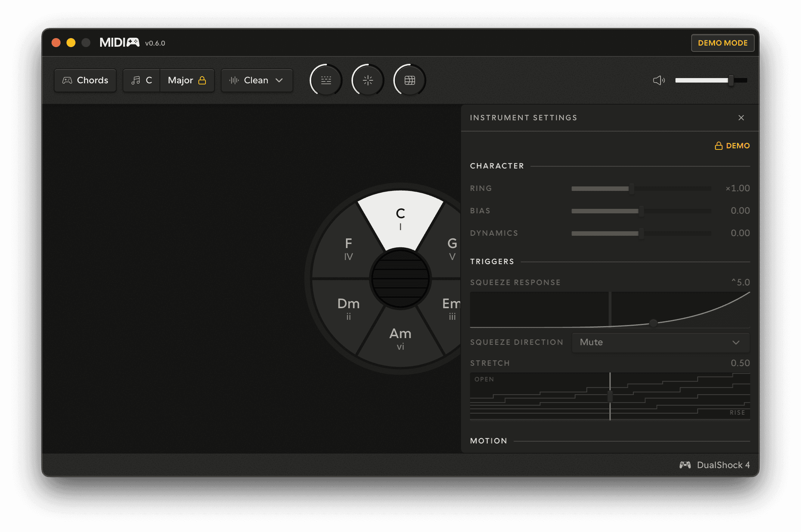This screenshot has width=801, height=532.
Task: Open the Squeeze Direction Mute dropdown
Action: pyautogui.click(x=661, y=342)
